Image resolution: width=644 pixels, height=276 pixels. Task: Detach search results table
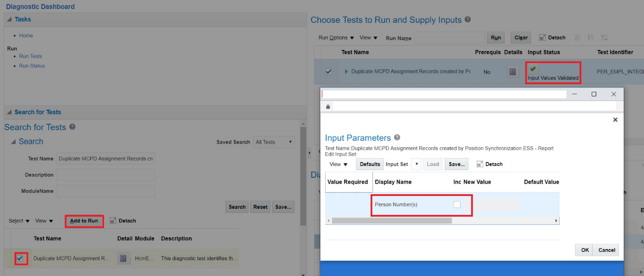[x=123, y=221]
